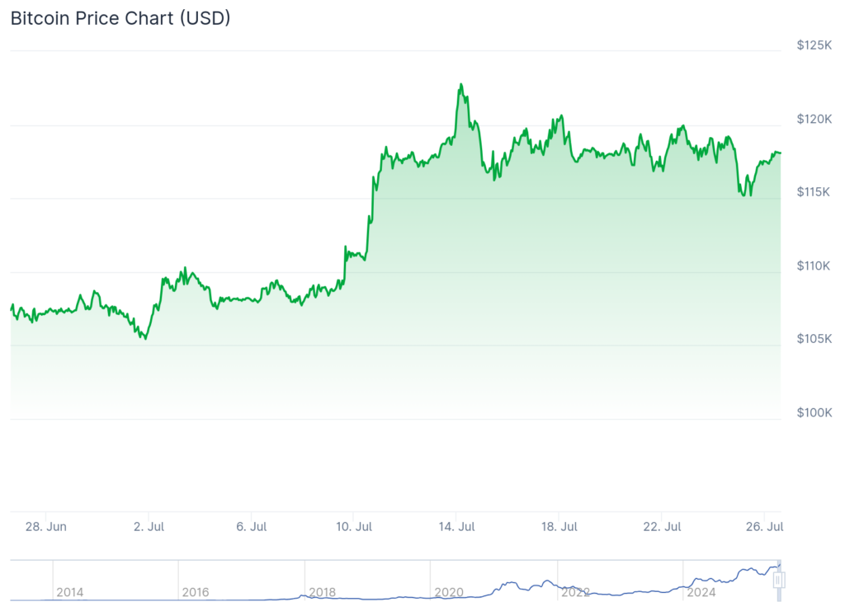The width and height of the screenshot is (845, 616).
Task: Click the 2014 label in the navigator
Action: pyautogui.click(x=69, y=592)
